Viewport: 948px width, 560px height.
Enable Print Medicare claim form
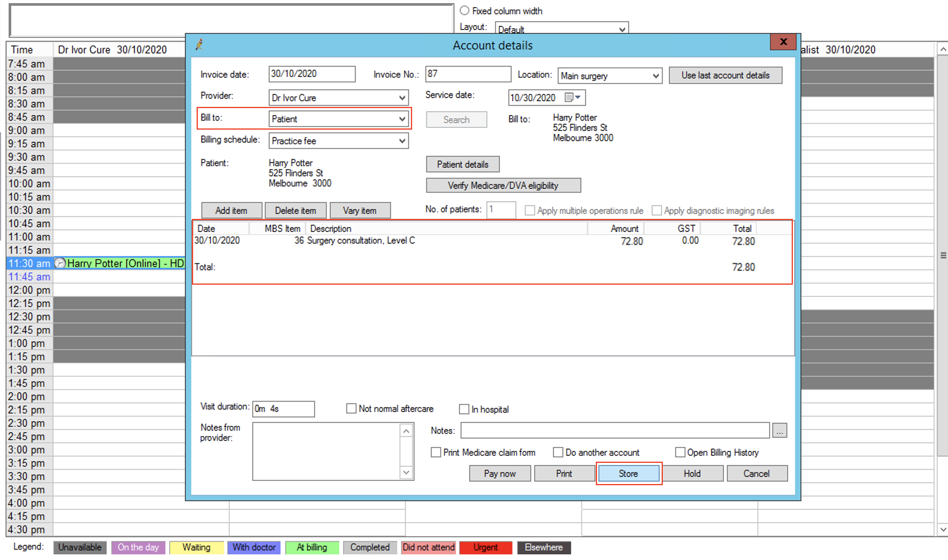[436, 452]
